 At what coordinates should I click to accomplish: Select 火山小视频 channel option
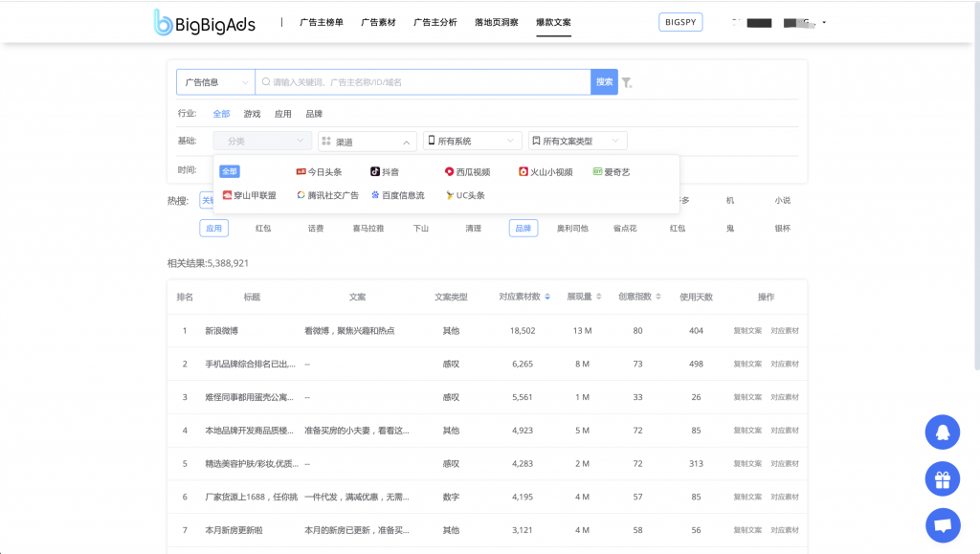pos(546,172)
